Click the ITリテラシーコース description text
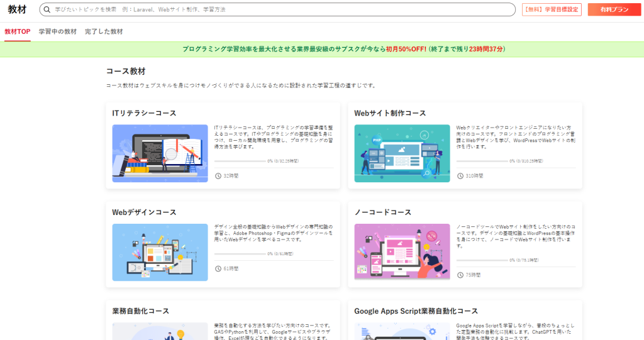Image resolution: width=644 pixels, height=340 pixels. pyautogui.click(x=274, y=137)
